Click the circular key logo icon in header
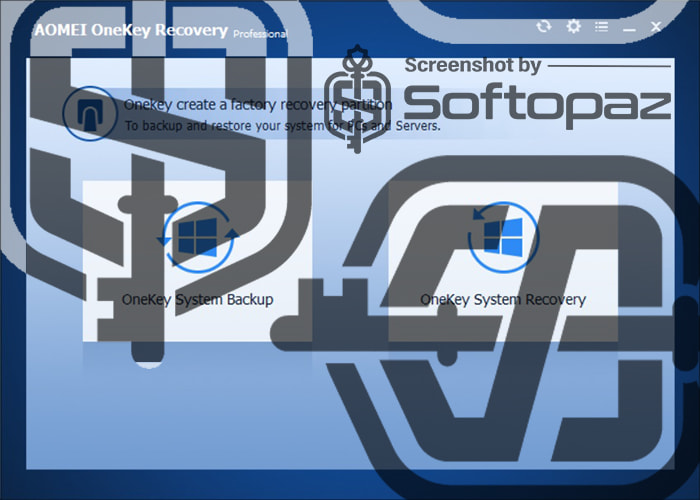This screenshot has height=500, width=700. coord(90,113)
